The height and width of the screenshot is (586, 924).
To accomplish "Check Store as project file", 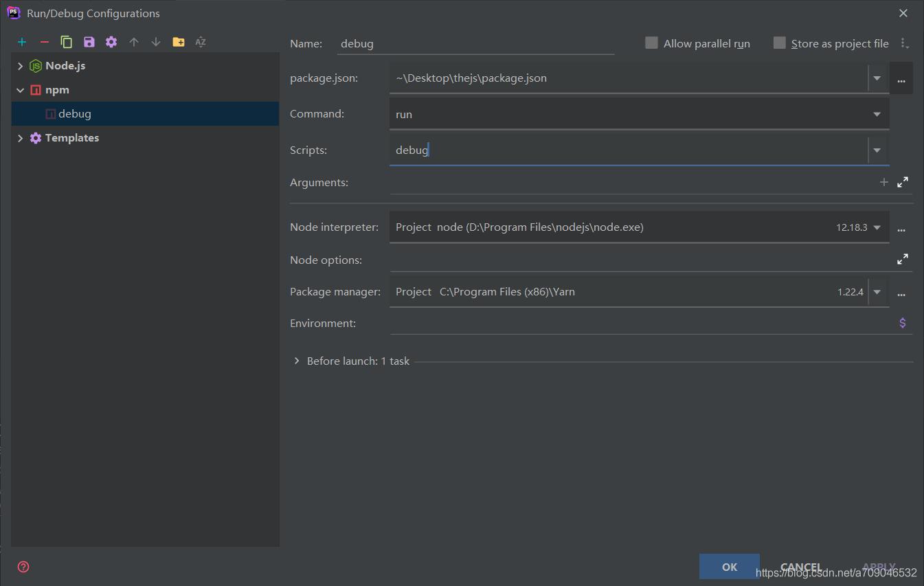I will tap(779, 43).
